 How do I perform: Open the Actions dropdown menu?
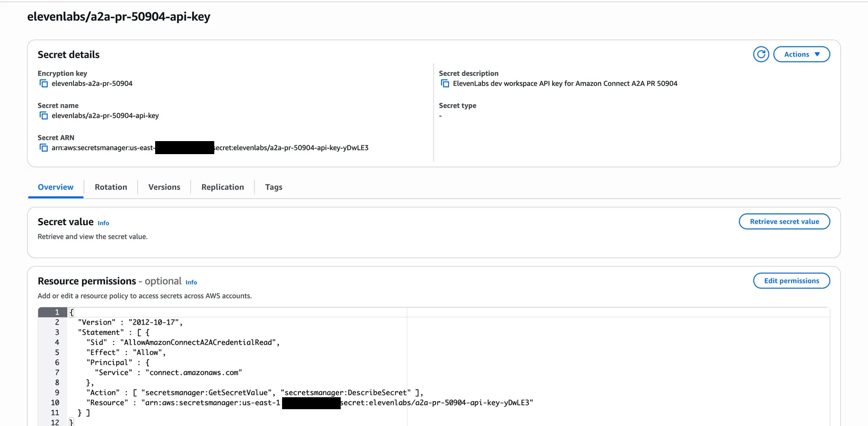coord(801,54)
